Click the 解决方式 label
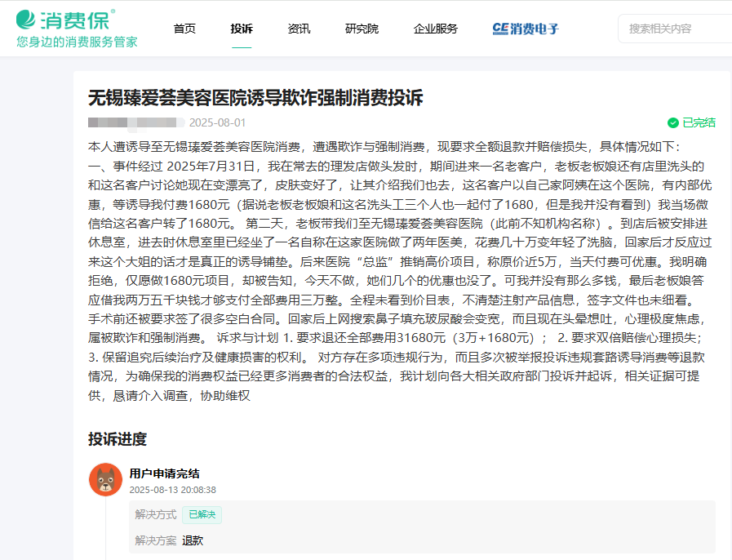Screen dimensions: 732x560 (x=155, y=515)
